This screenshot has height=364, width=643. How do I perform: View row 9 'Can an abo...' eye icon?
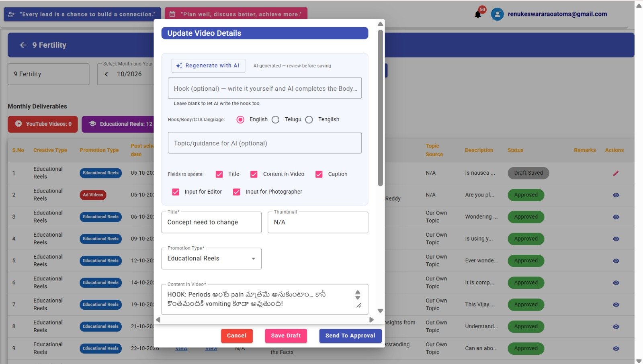tap(616, 349)
